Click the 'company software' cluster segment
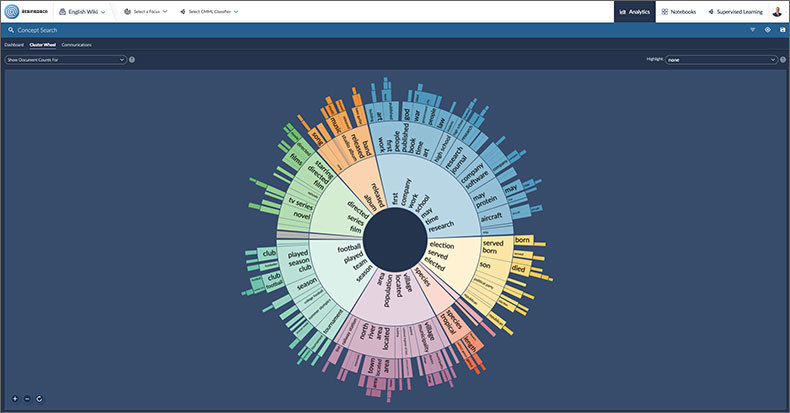 click(x=475, y=176)
